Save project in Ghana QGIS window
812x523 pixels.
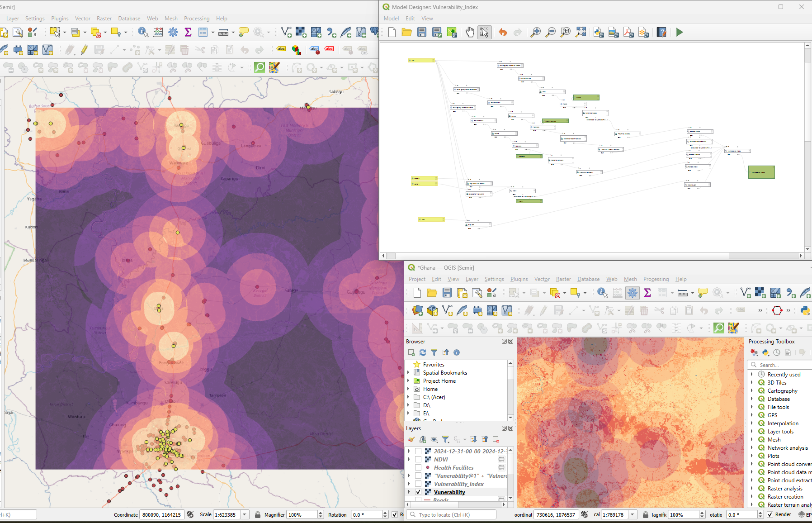point(447,293)
